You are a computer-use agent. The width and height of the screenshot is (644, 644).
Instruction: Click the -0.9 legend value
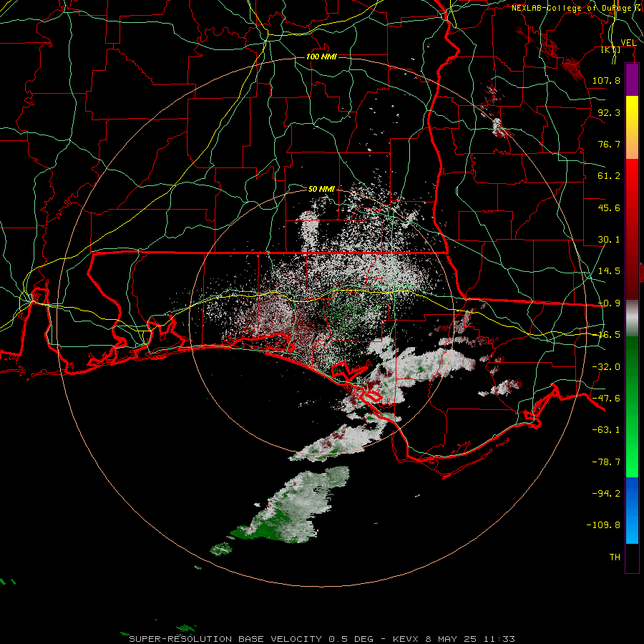pos(609,303)
